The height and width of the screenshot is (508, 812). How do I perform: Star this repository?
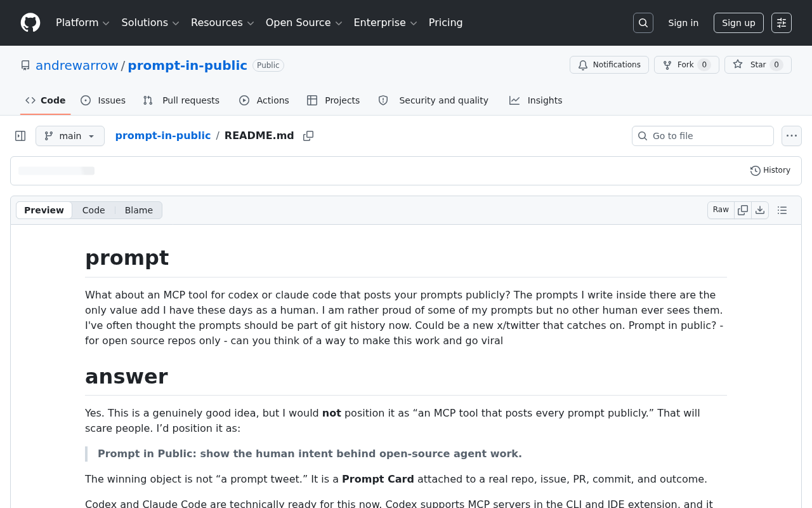pyautogui.click(x=758, y=65)
